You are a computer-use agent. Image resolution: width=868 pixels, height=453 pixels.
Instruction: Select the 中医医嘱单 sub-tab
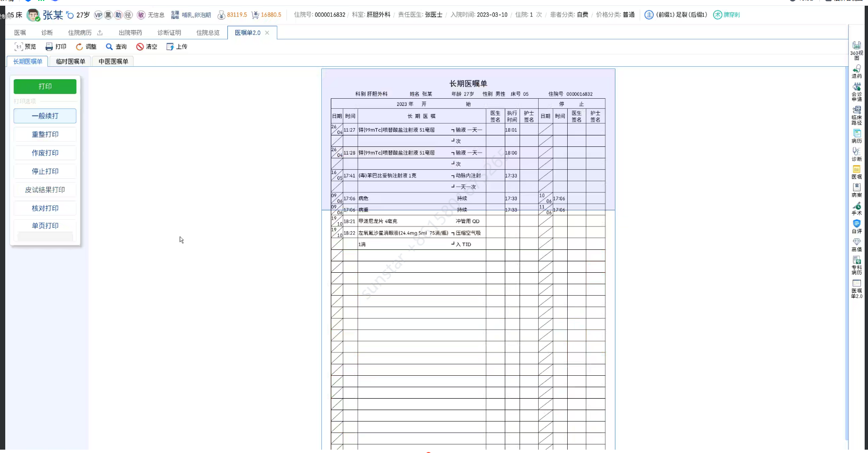(x=113, y=62)
